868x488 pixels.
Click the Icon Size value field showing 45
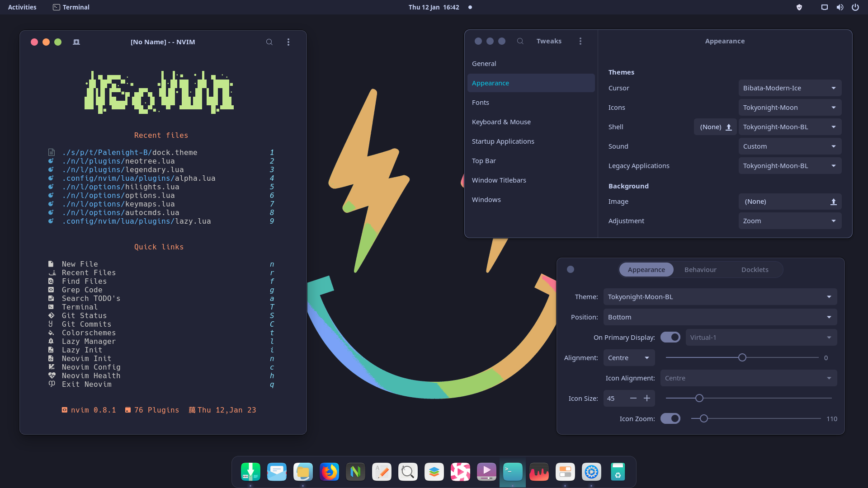tap(615, 399)
